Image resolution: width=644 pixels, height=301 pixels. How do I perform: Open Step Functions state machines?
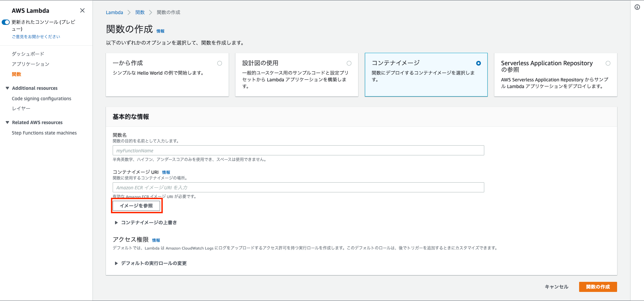(x=44, y=133)
